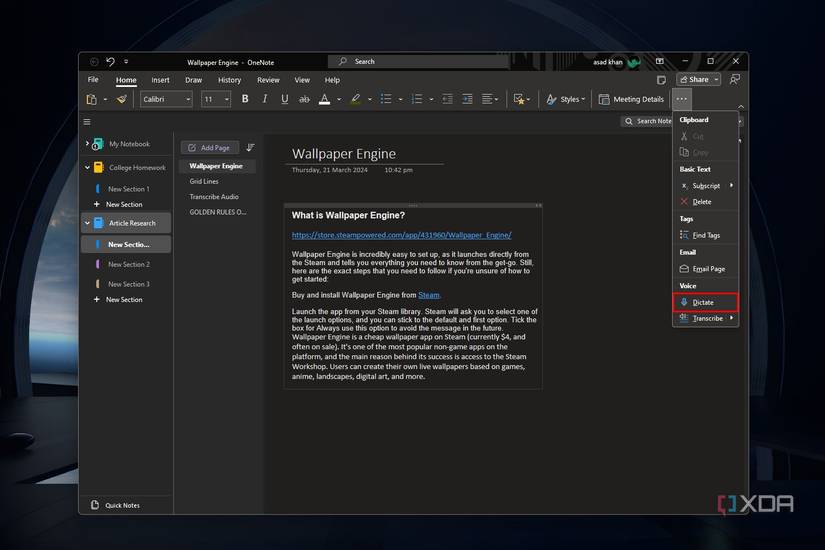Viewport: 825px width, 550px height.
Task: Open the paragraph alignment dropdown
Action: 490,99
